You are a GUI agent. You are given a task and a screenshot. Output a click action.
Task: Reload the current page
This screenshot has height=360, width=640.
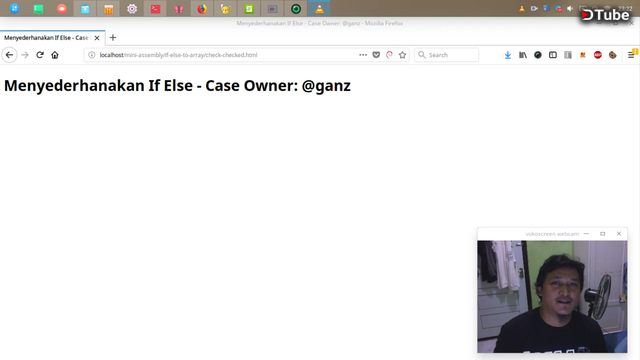coord(40,55)
